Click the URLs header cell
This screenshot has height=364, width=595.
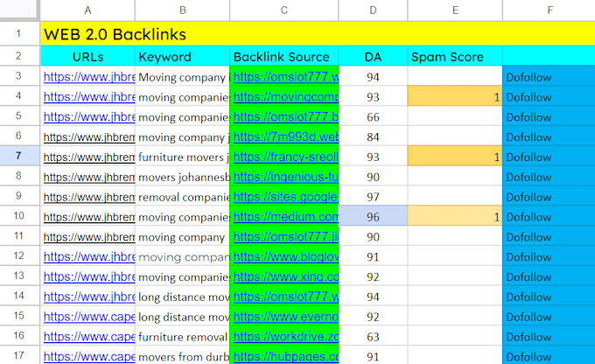[87, 56]
